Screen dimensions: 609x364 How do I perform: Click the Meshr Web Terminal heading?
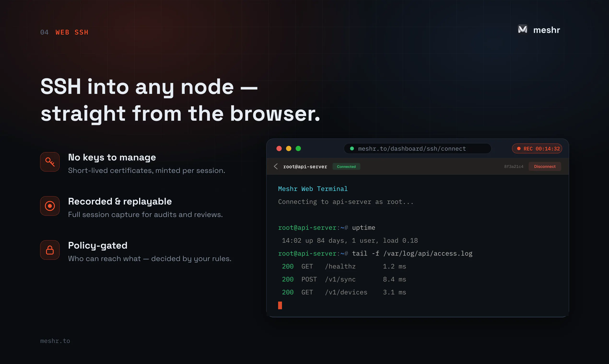(x=313, y=189)
